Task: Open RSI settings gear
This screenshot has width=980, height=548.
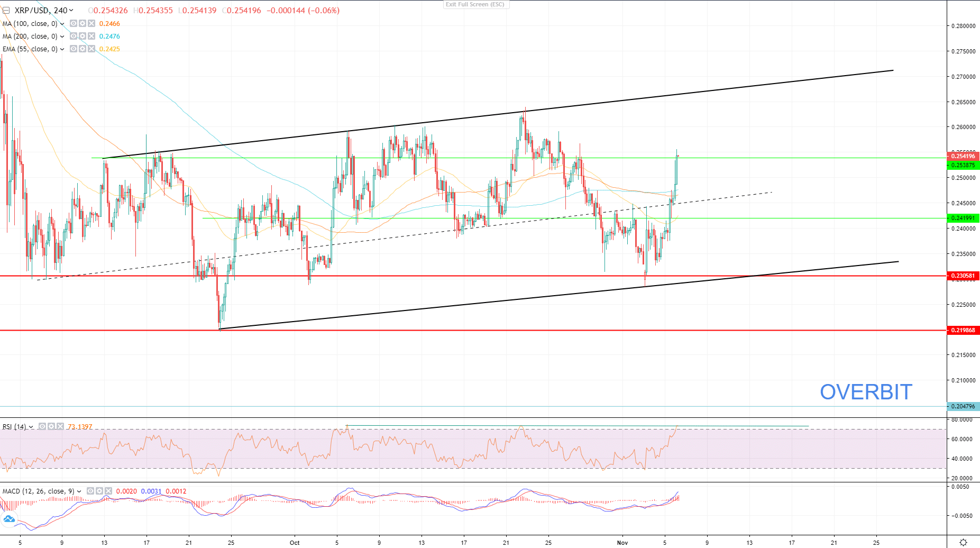Action: click(51, 426)
